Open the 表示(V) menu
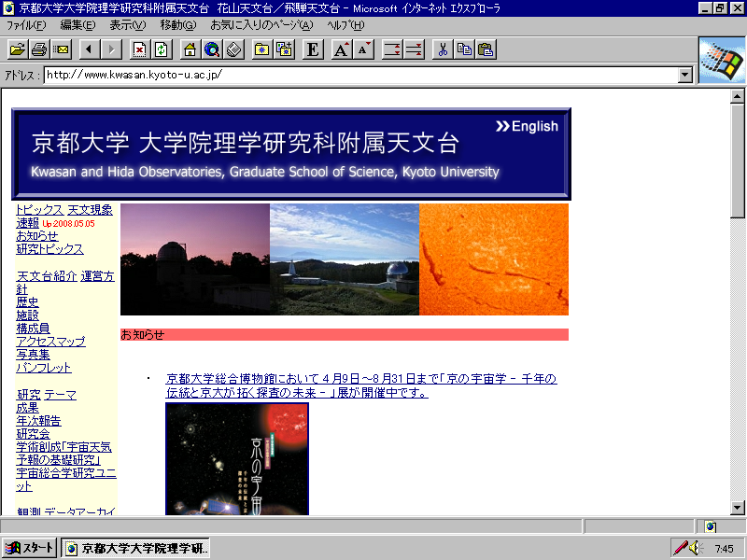Viewport: 747px width, 560px height. pos(128,25)
